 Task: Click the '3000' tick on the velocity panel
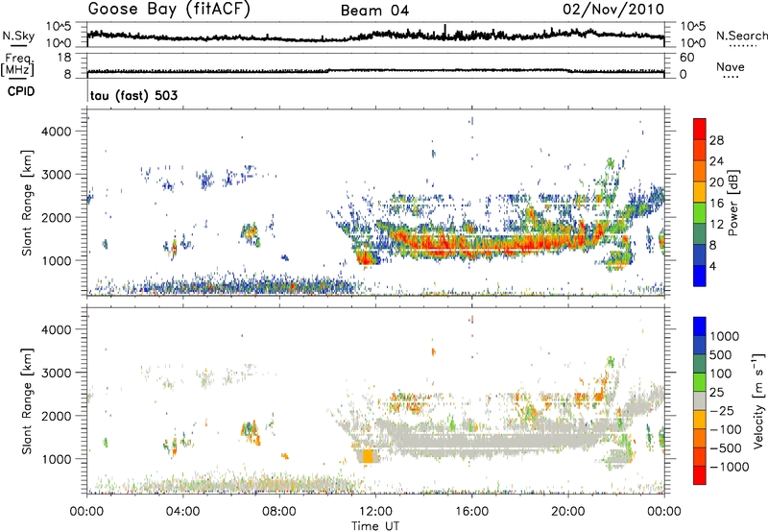coord(57,373)
